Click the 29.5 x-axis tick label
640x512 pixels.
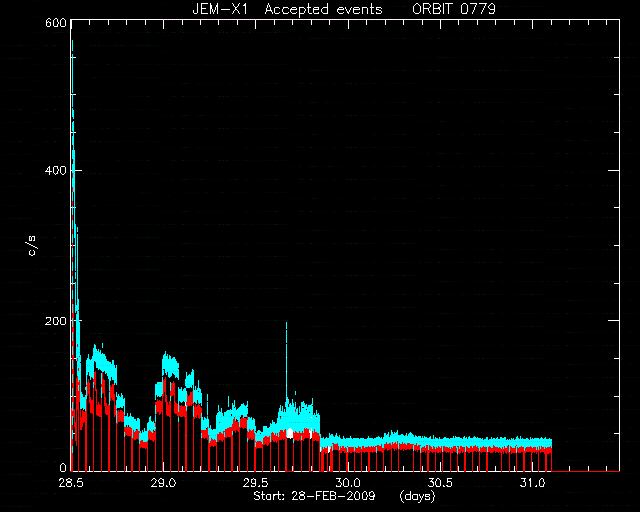point(256,483)
